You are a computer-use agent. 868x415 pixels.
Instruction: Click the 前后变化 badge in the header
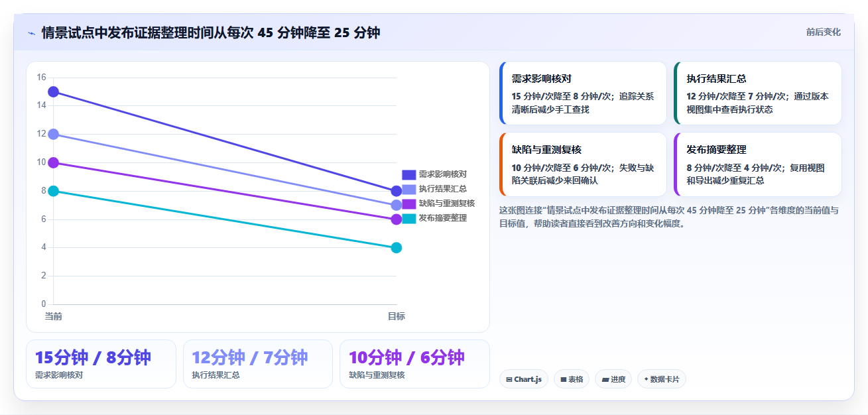point(824,32)
